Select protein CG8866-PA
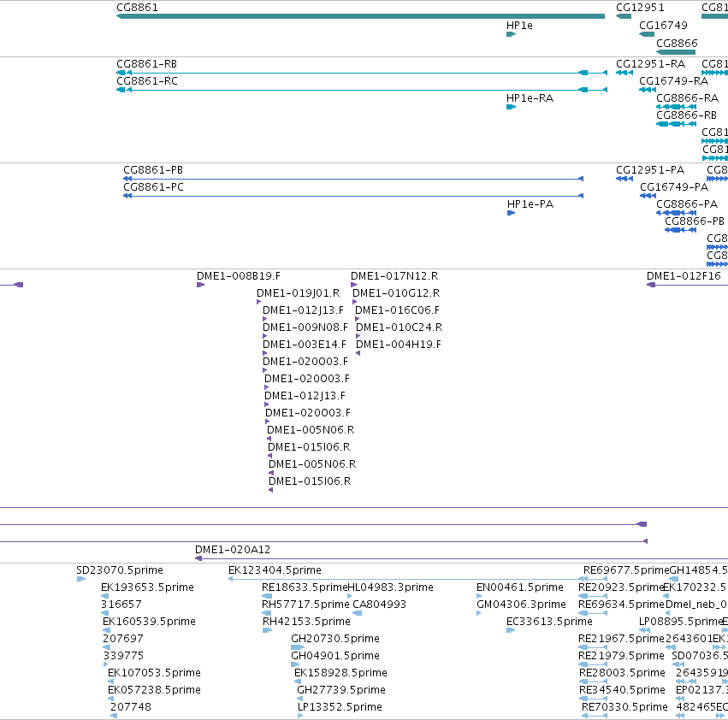Image resolution: width=728 pixels, height=720 pixels. point(687,204)
